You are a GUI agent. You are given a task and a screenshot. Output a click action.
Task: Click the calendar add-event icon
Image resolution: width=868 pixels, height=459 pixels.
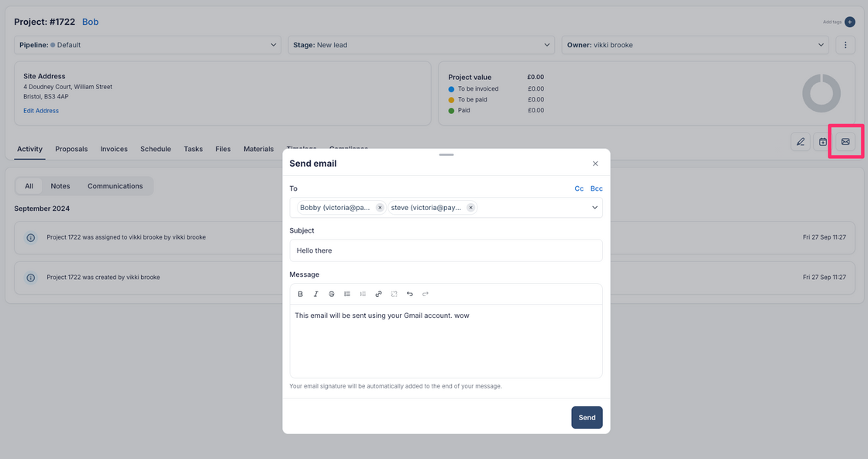click(x=823, y=142)
